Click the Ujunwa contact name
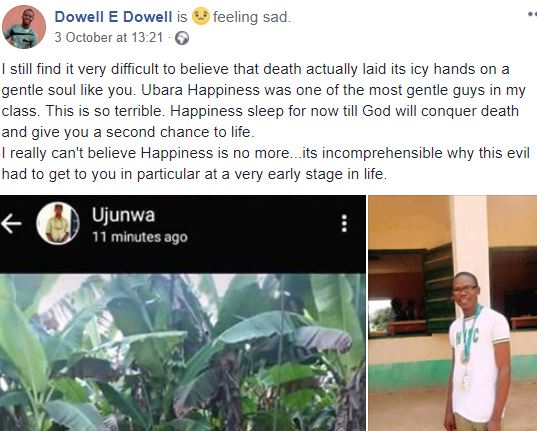This screenshot has height=431, width=537. [x=123, y=215]
